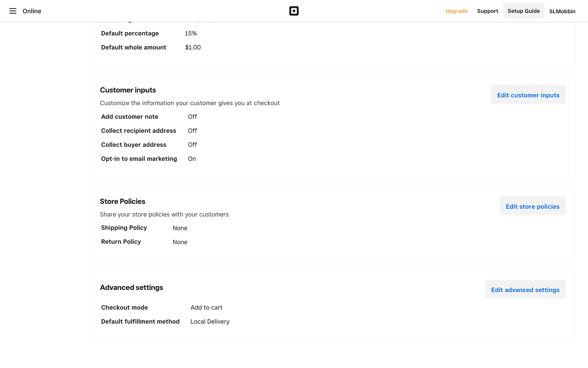Click the Collect recipient address Off value
The width and height of the screenshot is (588, 368).
tap(192, 131)
